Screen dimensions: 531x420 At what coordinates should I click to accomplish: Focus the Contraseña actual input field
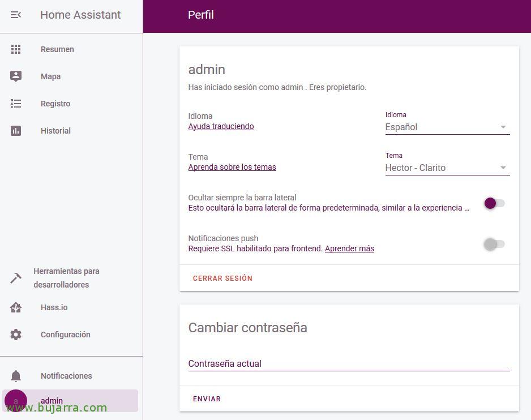coord(349,364)
